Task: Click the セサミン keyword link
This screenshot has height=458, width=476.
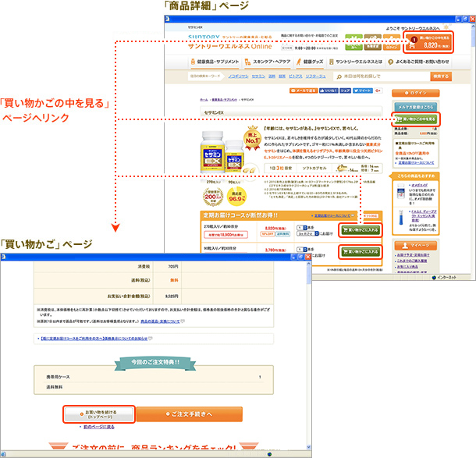Action: 258,76
